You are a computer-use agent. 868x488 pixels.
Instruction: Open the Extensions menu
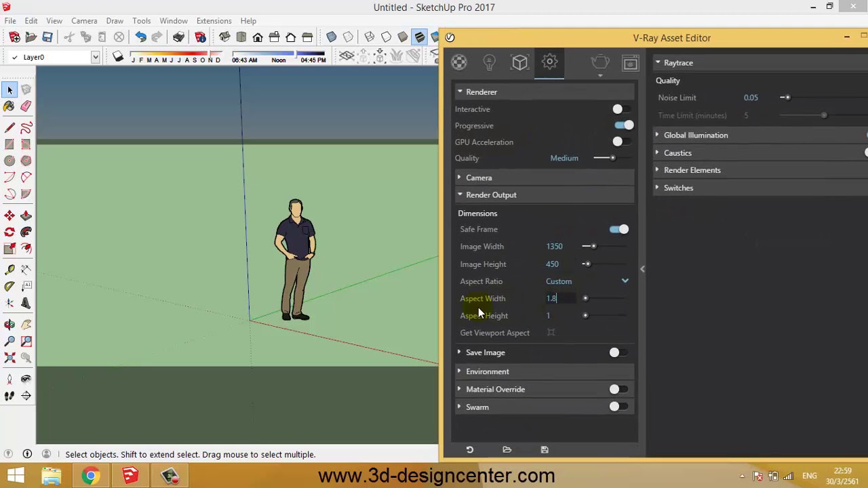(x=214, y=21)
